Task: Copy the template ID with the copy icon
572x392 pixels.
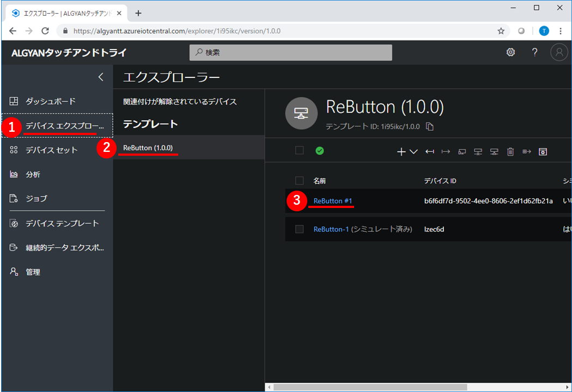Action: click(x=430, y=126)
